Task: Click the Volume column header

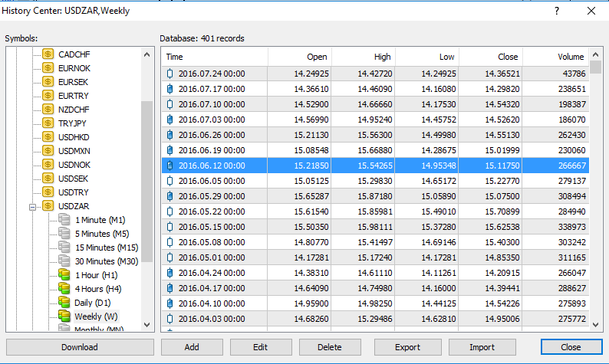Action: pyautogui.click(x=556, y=57)
